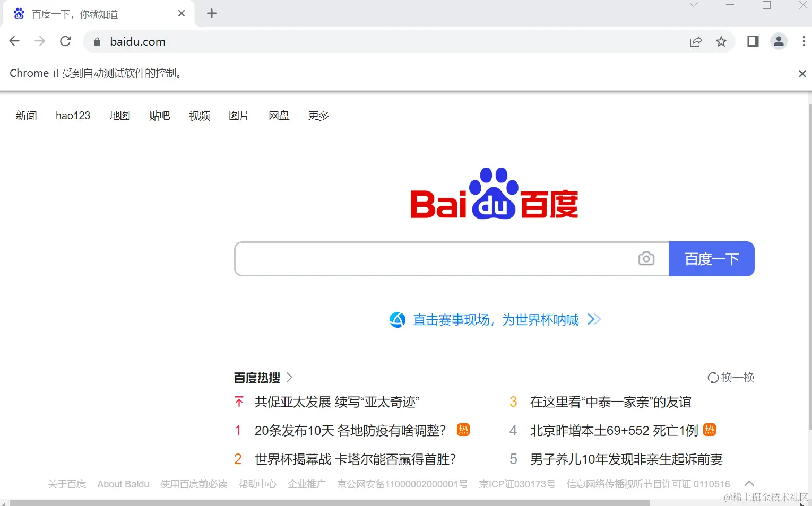Open 帮助中心 in the footer
Image resolution: width=812 pixels, height=506 pixels.
tap(257, 484)
